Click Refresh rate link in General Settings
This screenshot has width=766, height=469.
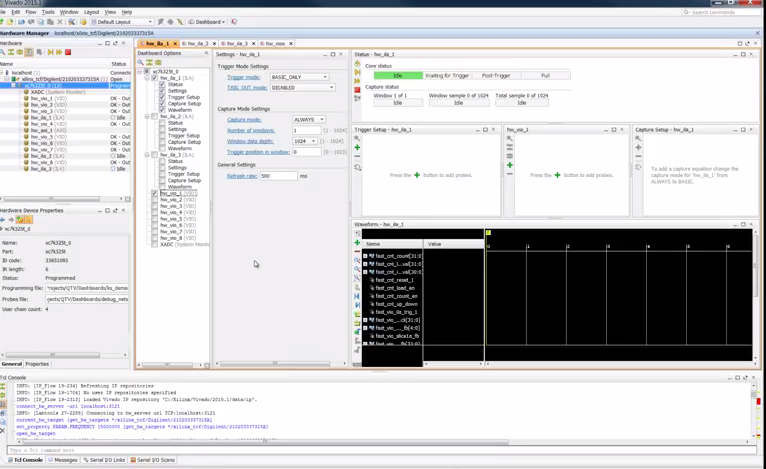tap(242, 176)
